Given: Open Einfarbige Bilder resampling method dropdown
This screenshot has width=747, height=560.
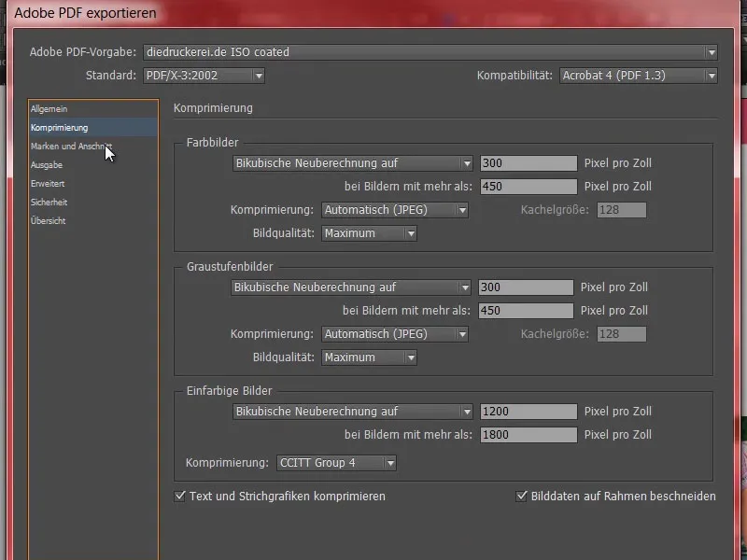Looking at the screenshot, I should (353, 412).
